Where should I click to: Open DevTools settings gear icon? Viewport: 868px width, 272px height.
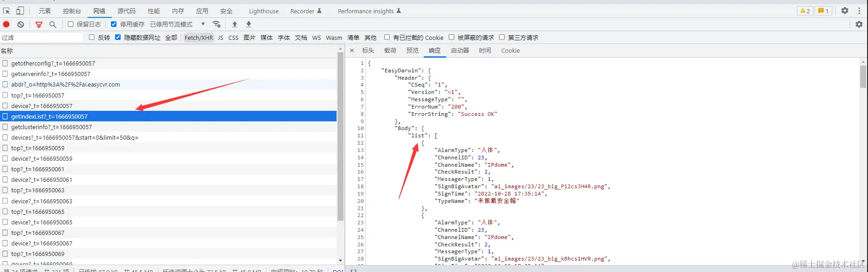(x=845, y=11)
